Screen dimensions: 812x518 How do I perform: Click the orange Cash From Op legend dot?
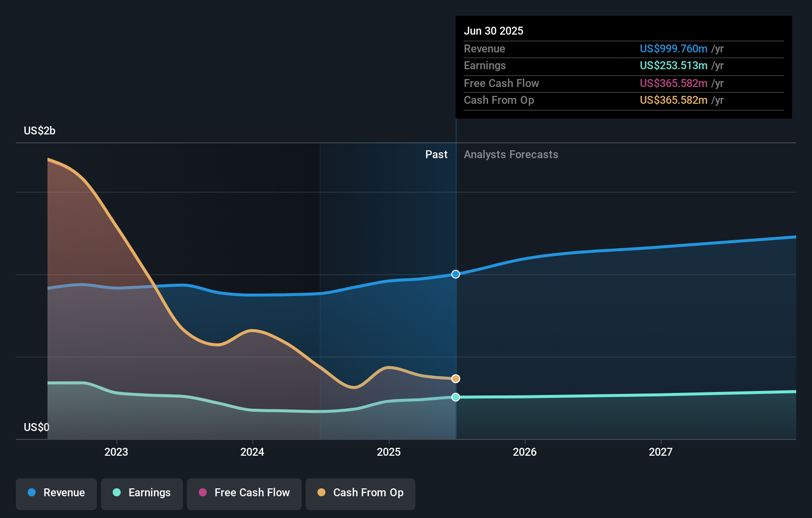[x=321, y=492]
